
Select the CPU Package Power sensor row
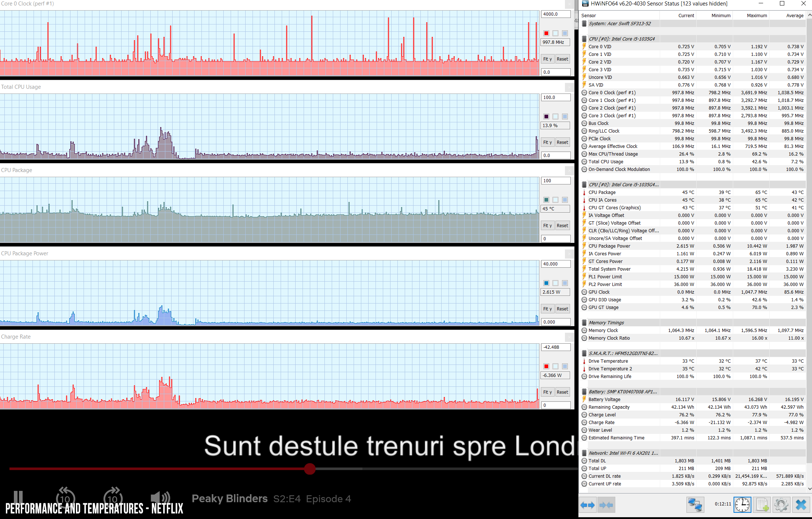693,246
